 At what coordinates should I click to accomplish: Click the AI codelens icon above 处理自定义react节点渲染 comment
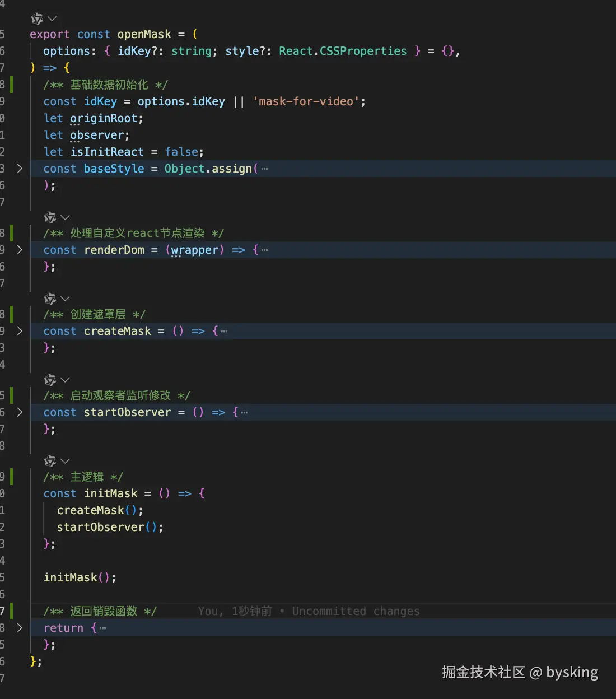(50, 217)
